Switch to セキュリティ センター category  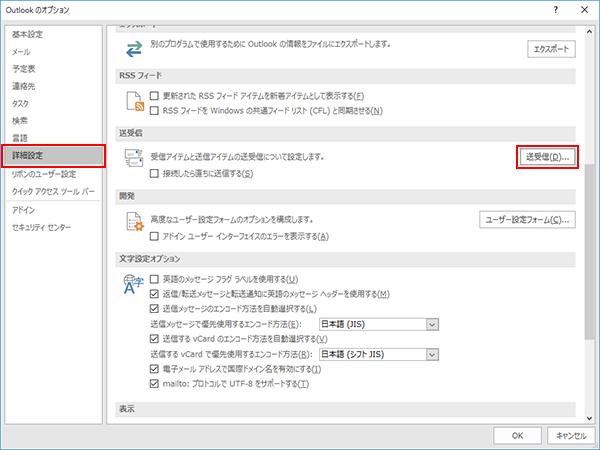point(41,228)
